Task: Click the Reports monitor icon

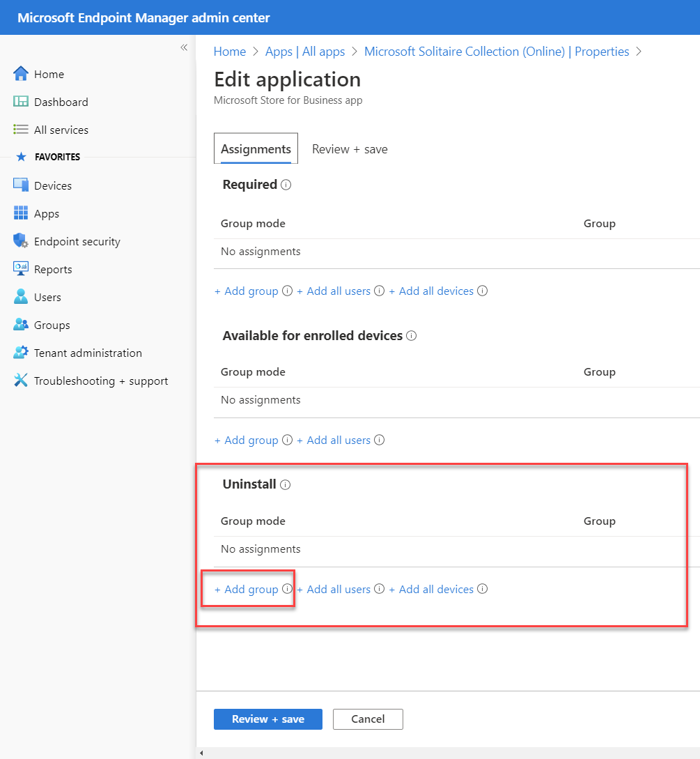Action: tap(20, 268)
